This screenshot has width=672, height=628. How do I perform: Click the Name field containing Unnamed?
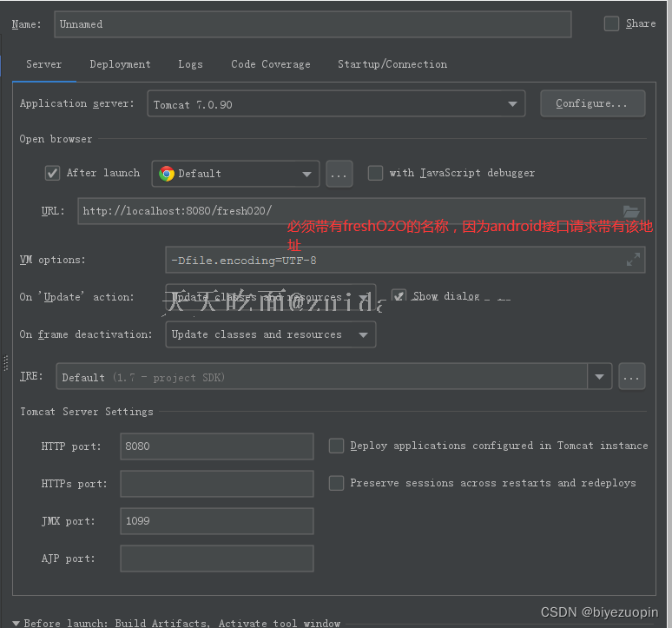[x=313, y=24]
